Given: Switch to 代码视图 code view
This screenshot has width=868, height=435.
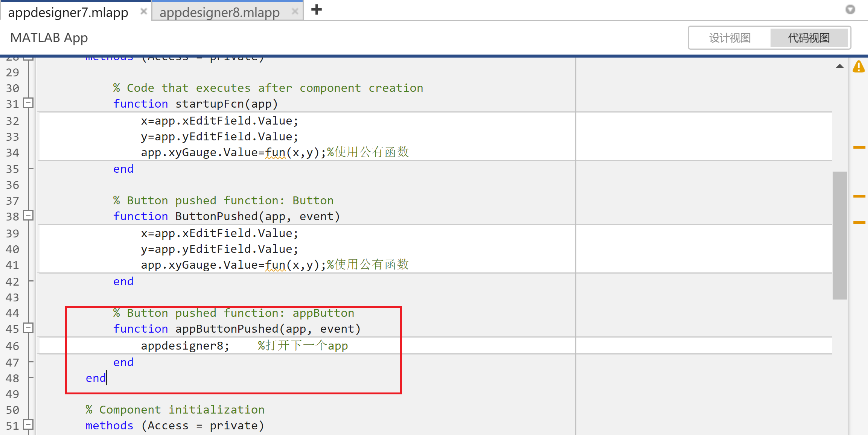Looking at the screenshot, I should (x=809, y=38).
